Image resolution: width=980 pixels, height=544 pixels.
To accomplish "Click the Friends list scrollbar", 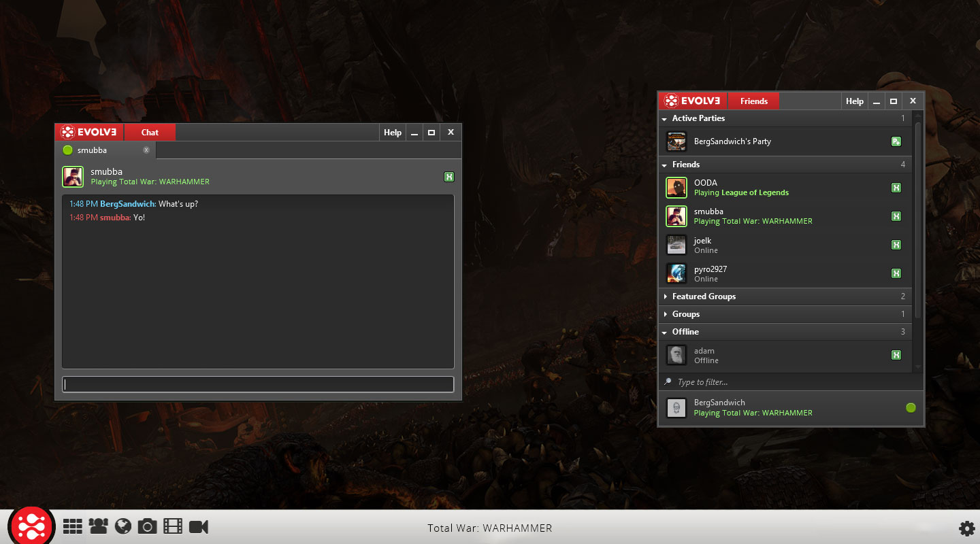I will (919, 219).
